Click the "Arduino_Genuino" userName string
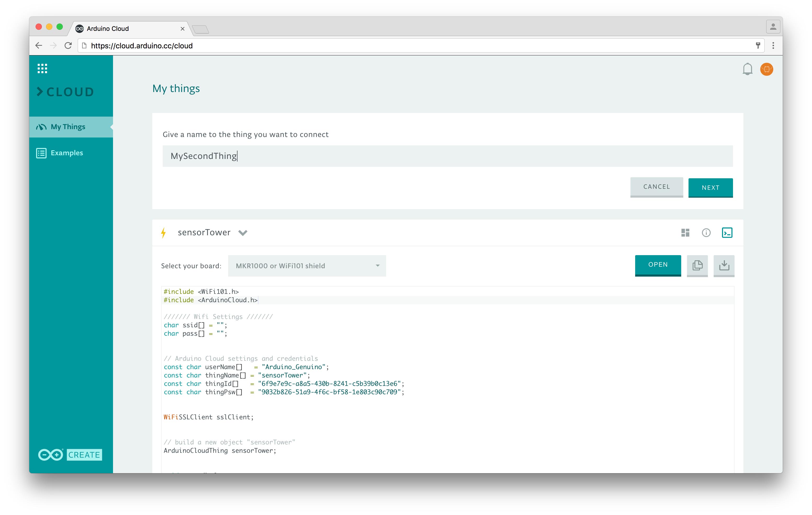Screen dimensions: 812x515 tap(293, 367)
